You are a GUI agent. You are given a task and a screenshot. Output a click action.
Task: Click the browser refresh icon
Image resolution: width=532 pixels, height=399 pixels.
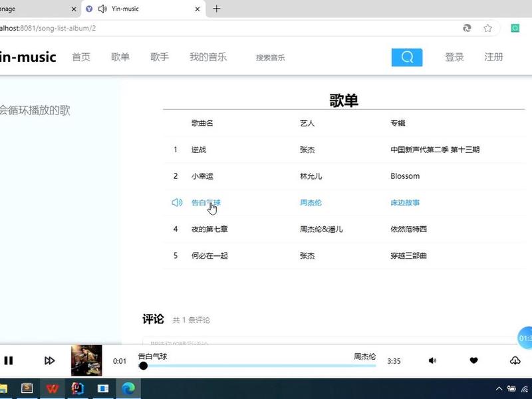(x=467, y=28)
